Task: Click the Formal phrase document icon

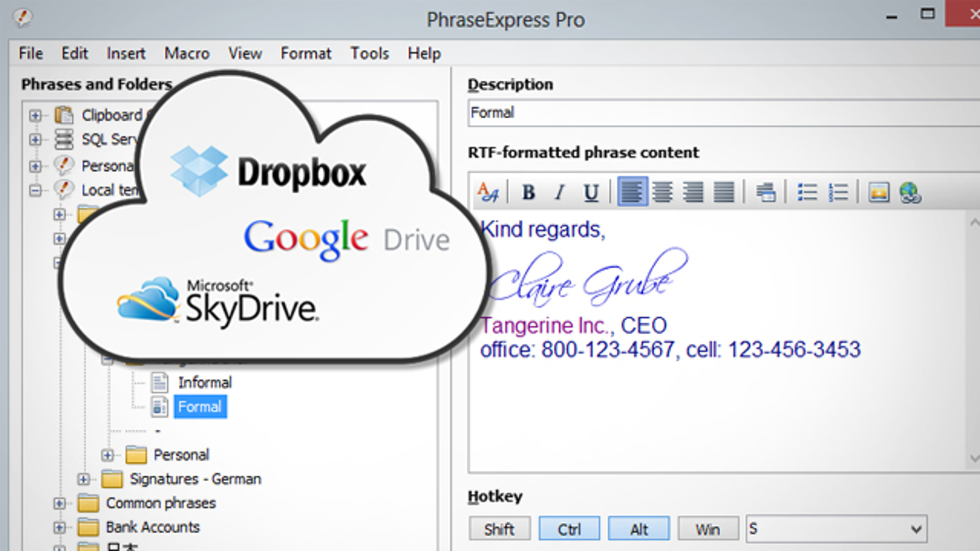Action: [x=160, y=407]
